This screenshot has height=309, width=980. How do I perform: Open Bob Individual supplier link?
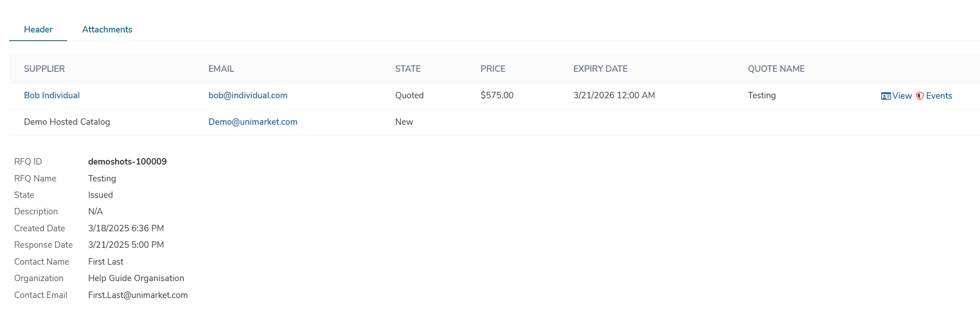52,96
